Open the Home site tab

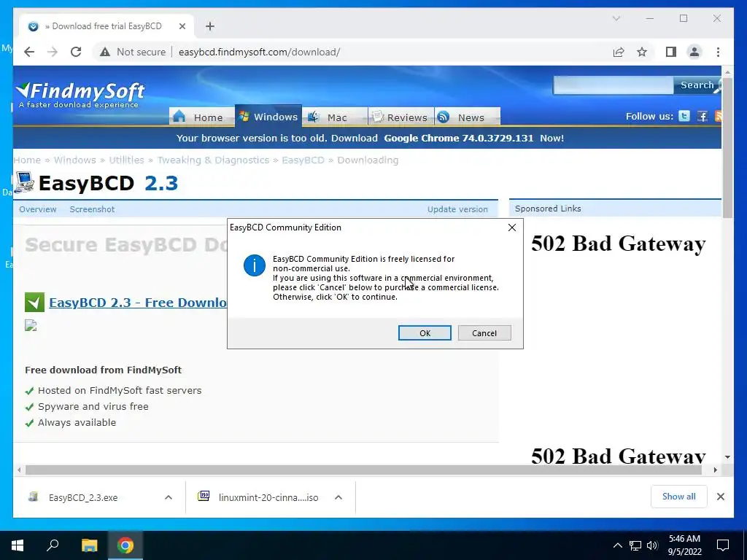[201, 117]
